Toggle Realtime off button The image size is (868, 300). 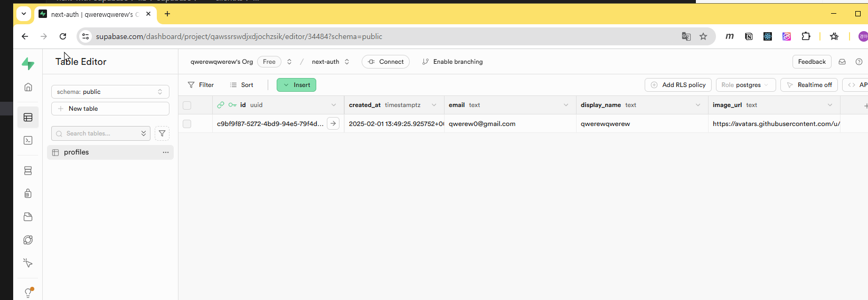(809, 85)
